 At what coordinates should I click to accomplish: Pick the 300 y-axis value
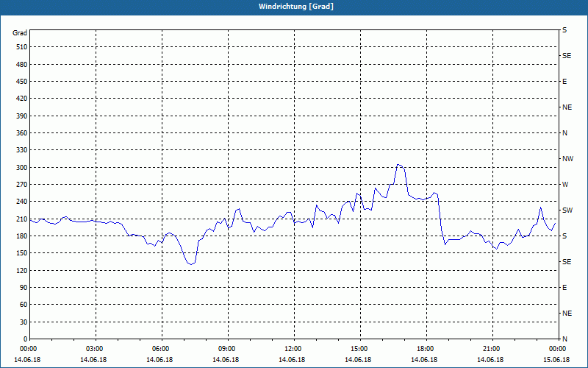(22, 168)
